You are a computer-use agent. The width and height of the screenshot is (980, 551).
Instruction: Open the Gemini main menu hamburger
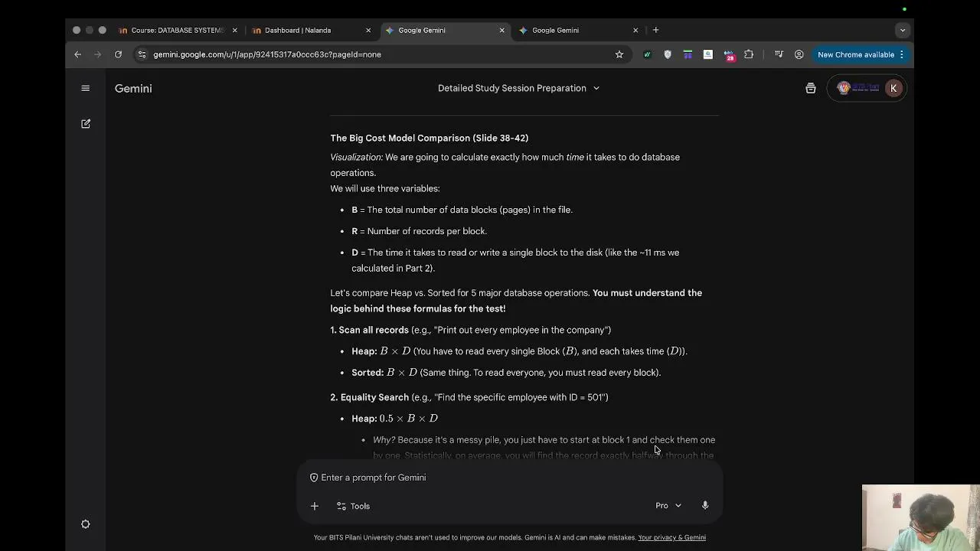pos(86,88)
